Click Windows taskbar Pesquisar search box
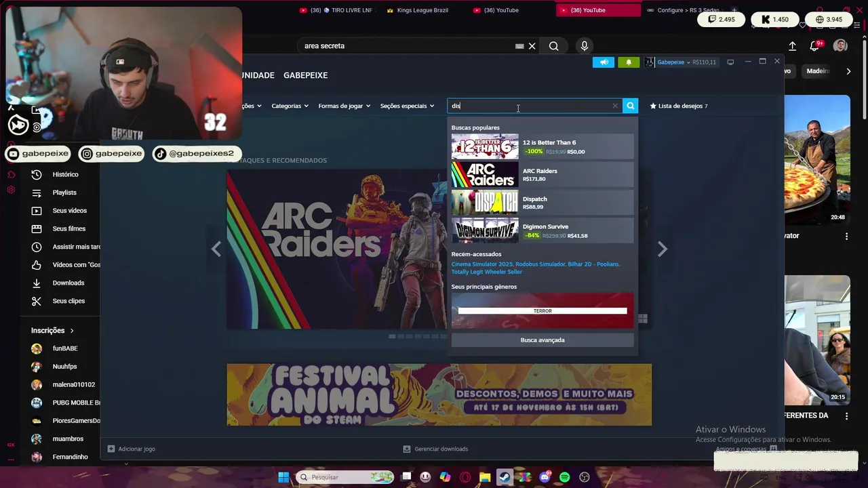Viewport: 868px width, 488px height. coord(346,477)
